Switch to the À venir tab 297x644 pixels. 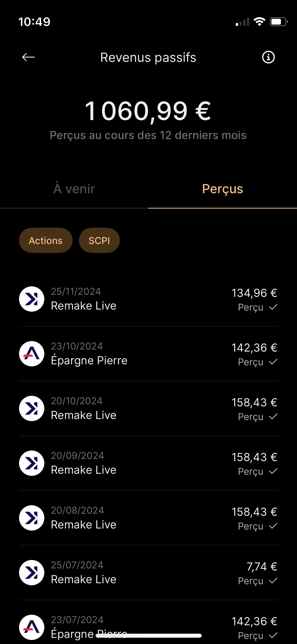(x=74, y=189)
